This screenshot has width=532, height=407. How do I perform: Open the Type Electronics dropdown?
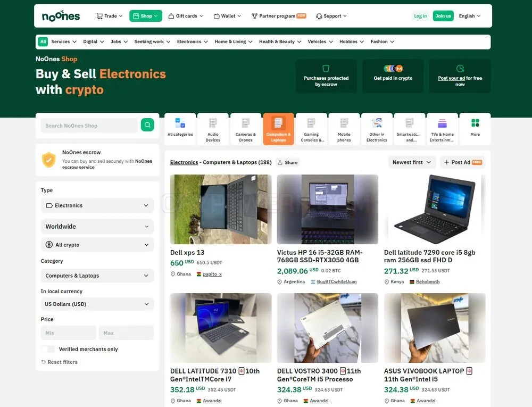[x=97, y=205]
